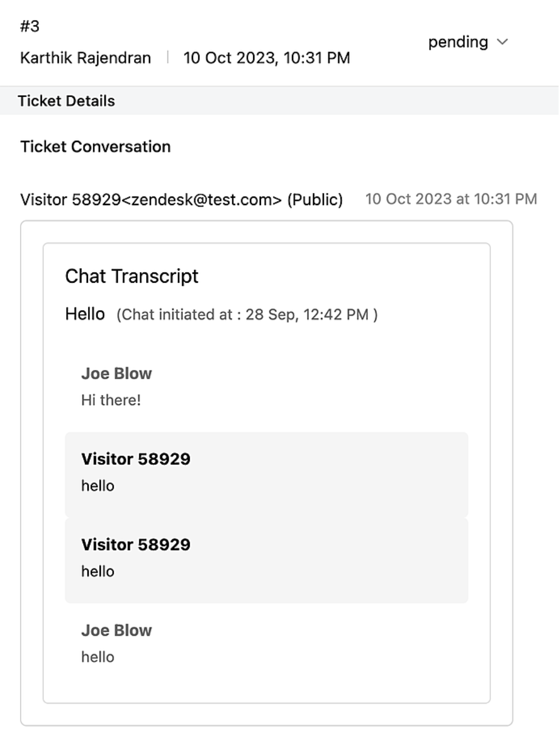The height and width of the screenshot is (756, 559).
Task: Click the Visitor 58929 sender email line
Action: (181, 199)
